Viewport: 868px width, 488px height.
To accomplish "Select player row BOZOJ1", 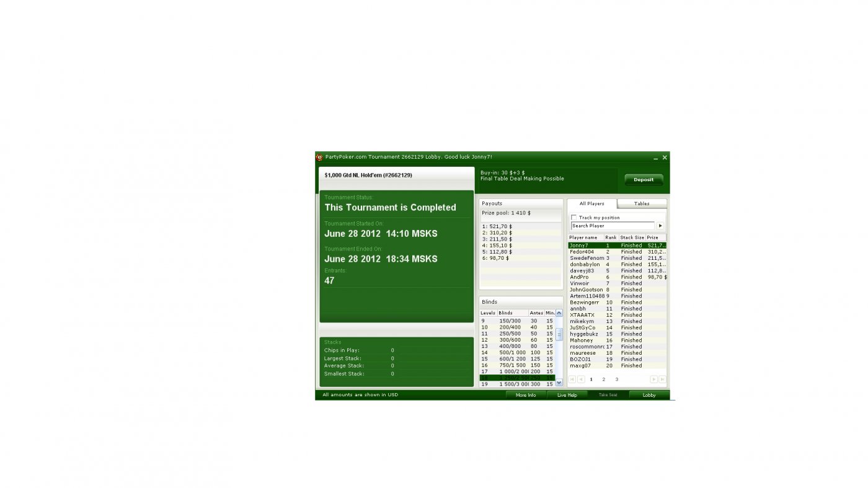I will (x=618, y=360).
